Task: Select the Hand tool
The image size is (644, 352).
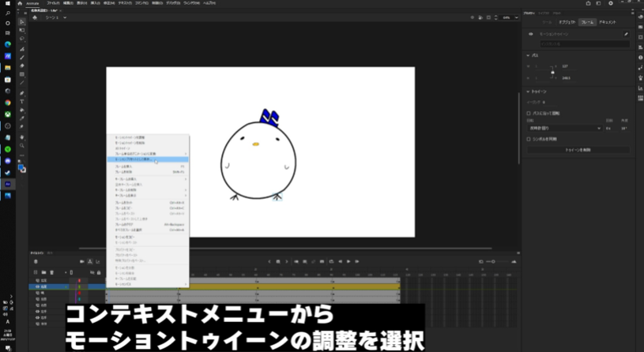Action: [x=22, y=137]
